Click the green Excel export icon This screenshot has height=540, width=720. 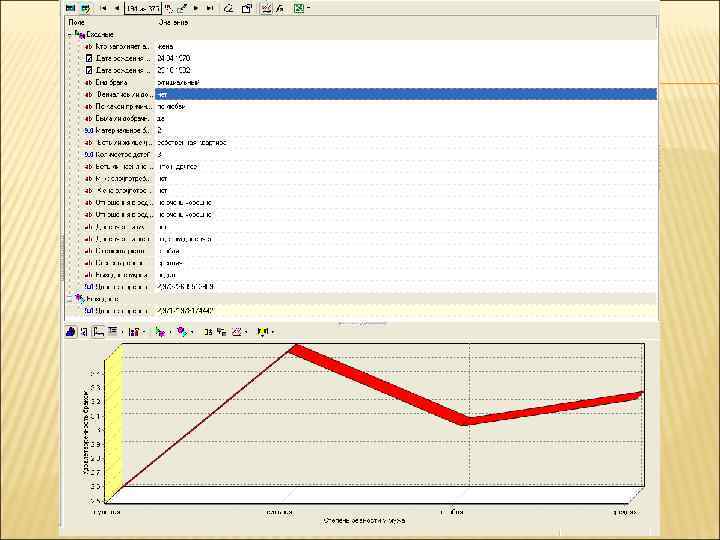[298, 8]
